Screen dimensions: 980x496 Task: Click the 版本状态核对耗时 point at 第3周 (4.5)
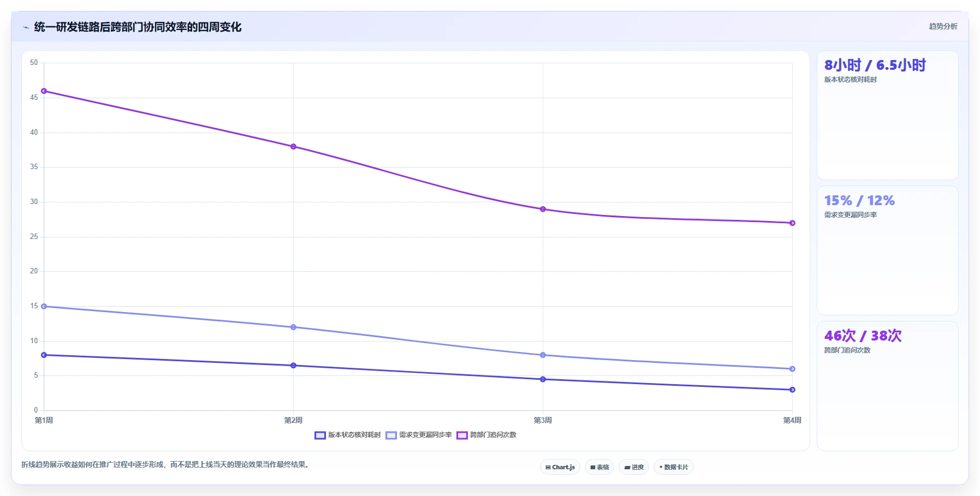point(543,379)
